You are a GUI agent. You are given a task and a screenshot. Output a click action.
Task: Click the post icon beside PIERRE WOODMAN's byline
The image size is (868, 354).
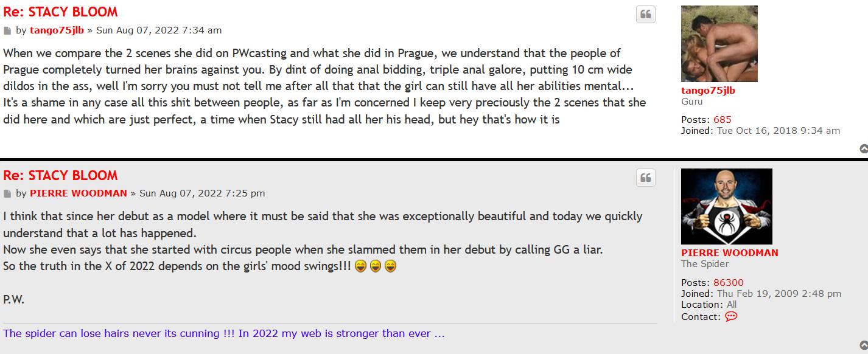coord(7,193)
